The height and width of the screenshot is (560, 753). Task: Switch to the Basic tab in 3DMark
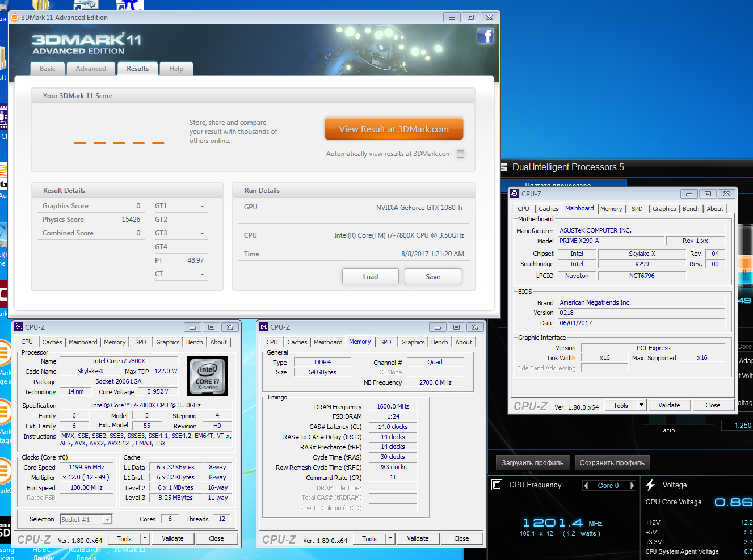click(48, 69)
